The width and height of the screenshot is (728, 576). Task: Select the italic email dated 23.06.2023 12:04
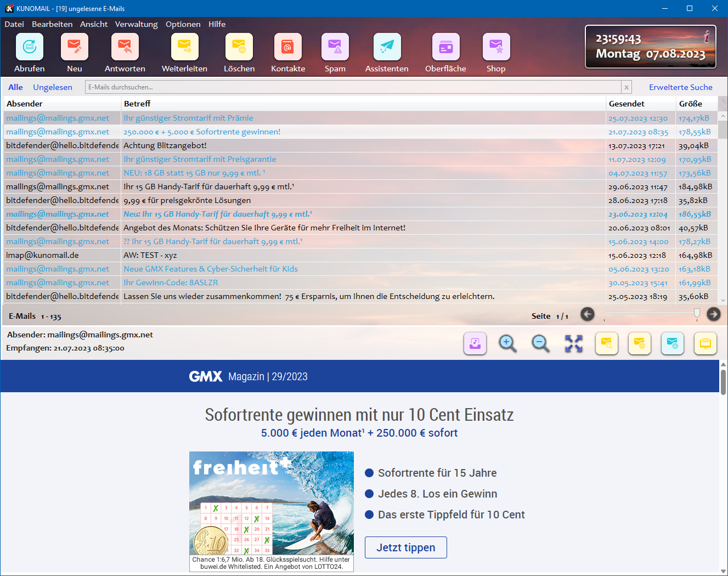tap(361, 214)
